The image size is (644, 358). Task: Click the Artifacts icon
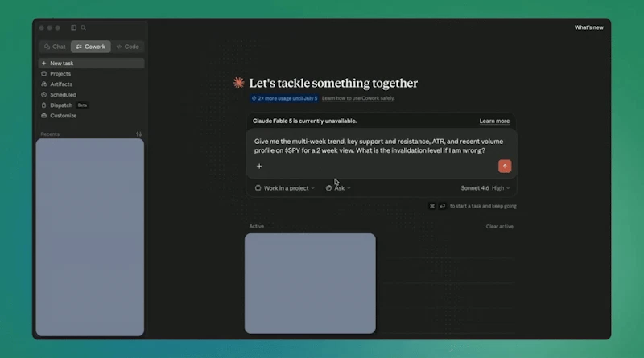click(x=44, y=84)
